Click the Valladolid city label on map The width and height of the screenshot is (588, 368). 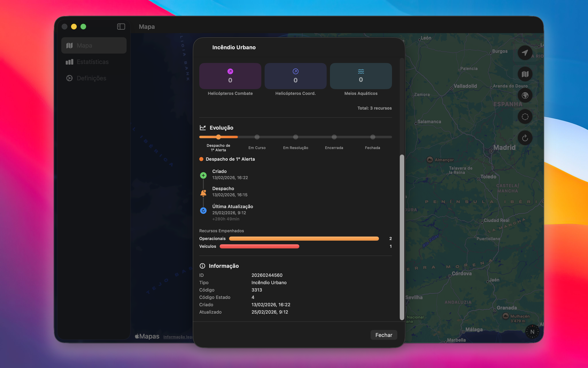[x=465, y=86]
